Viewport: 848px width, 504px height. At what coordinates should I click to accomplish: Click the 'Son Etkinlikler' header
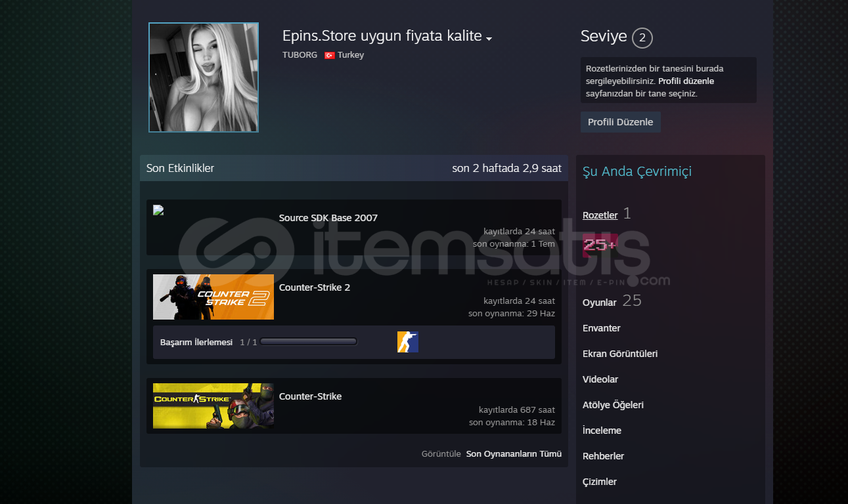[x=180, y=168]
